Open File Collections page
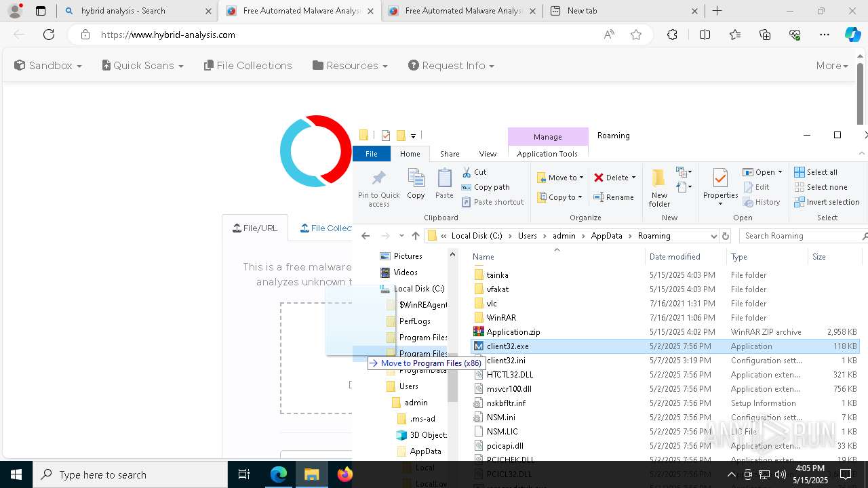Image resolution: width=868 pixels, height=488 pixels. coord(248,66)
